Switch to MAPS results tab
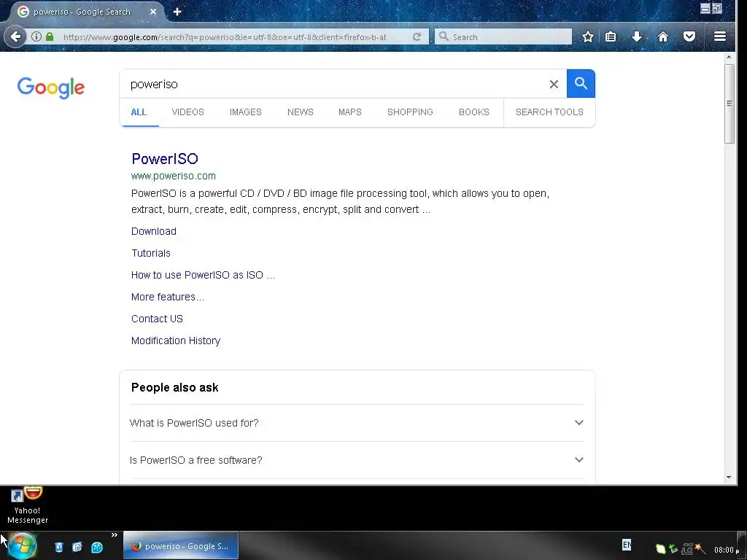Image resolution: width=747 pixels, height=560 pixels. point(349,112)
